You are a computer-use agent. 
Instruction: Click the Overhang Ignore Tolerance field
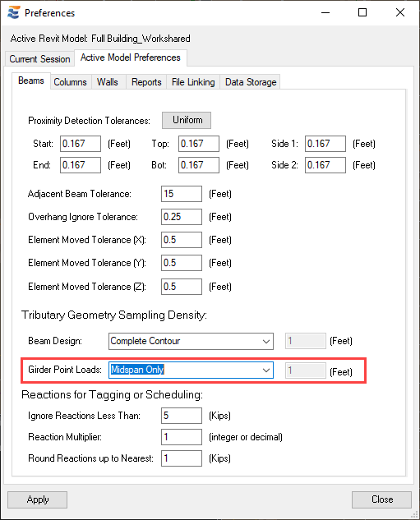(182, 217)
